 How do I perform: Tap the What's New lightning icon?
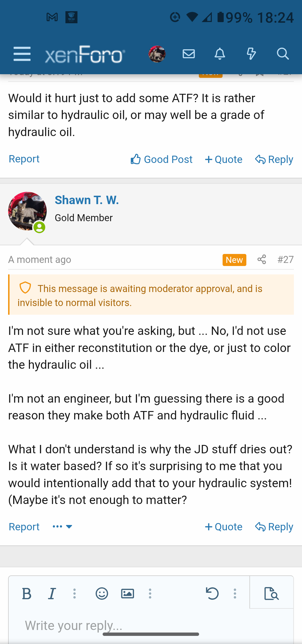point(251,54)
